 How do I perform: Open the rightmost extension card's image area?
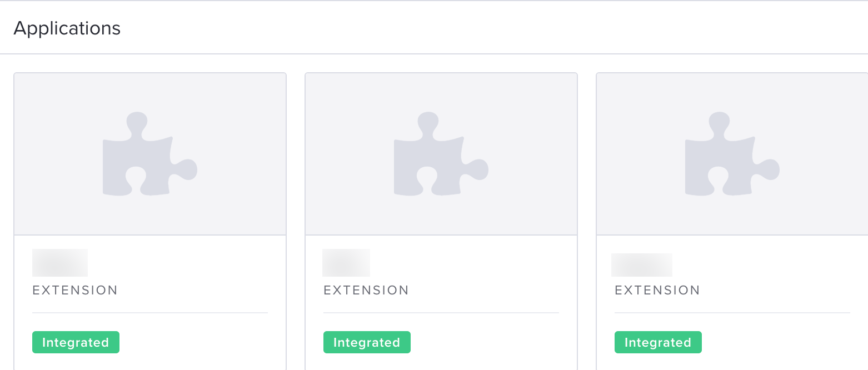[x=732, y=154]
